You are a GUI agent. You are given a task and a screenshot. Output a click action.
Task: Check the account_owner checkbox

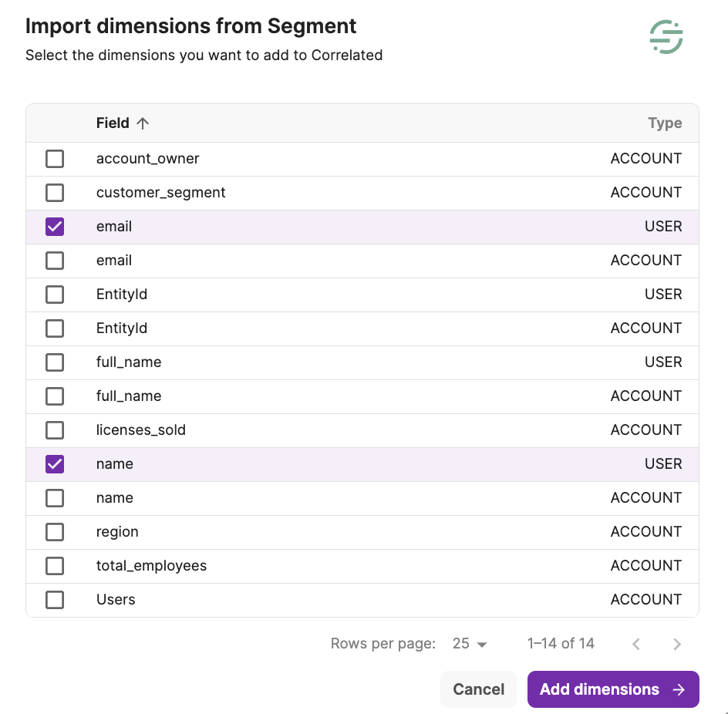click(55, 159)
